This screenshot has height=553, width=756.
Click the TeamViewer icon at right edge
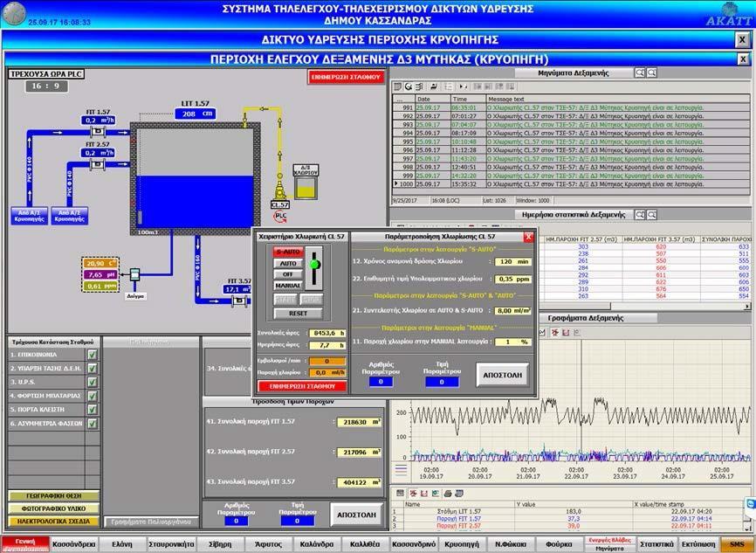(751, 503)
